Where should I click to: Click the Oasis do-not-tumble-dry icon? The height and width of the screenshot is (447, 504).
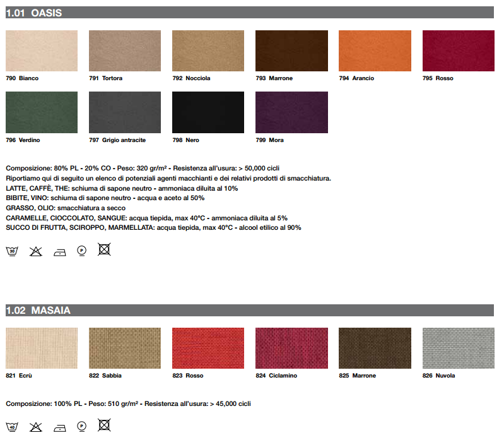(x=104, y=249)
